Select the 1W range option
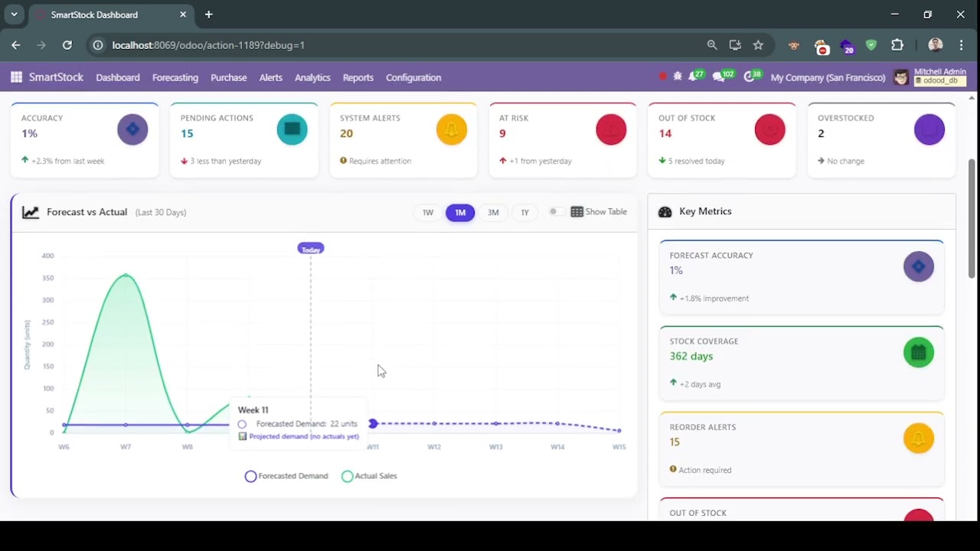Image resolution: width=980 pixels, height=551 pixels. tap(428, 213)
